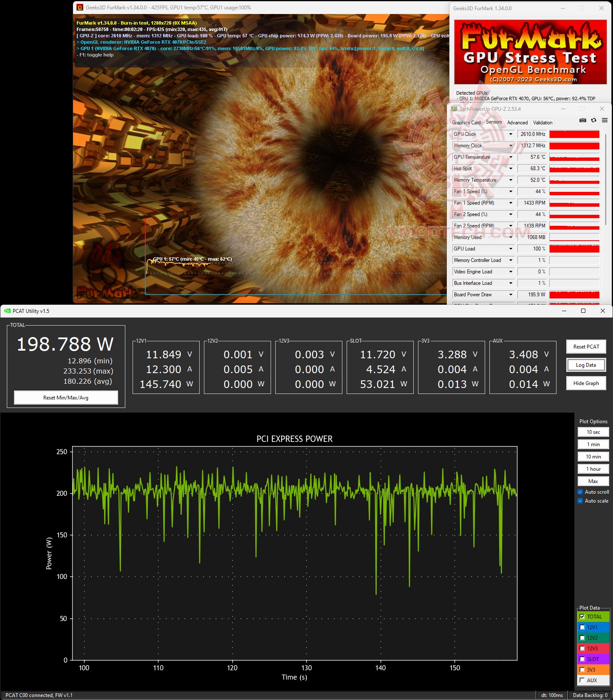Click GPU-Z screenshot camera icon
Viewport: 613px width, 700px height.
pos(583,121)
